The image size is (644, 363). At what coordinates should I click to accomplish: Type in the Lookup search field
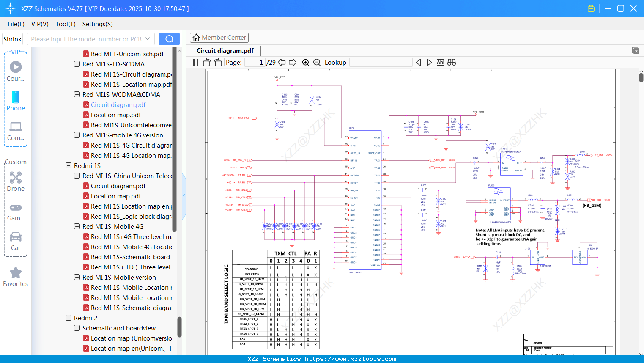point(381,62)
